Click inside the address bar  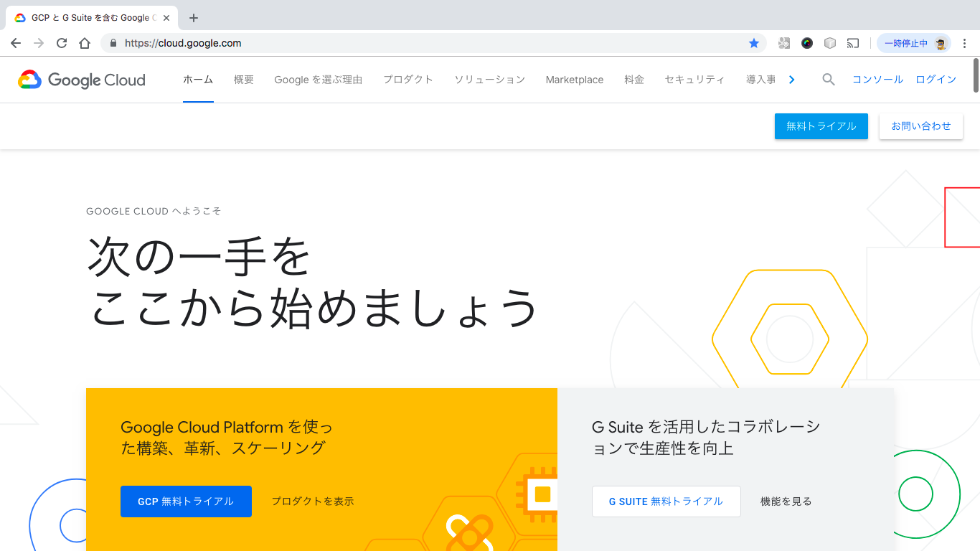click(x=287, y=43)
